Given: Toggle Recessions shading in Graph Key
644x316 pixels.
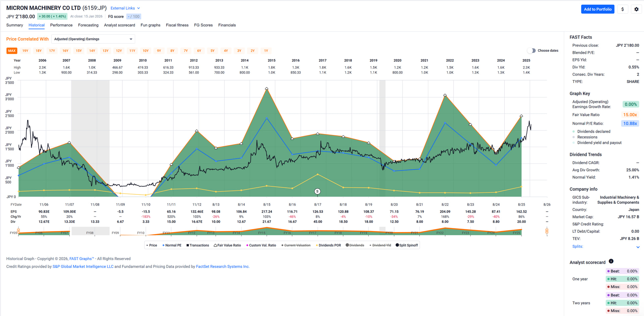Looking at the screenshot, I should (587, 137).
